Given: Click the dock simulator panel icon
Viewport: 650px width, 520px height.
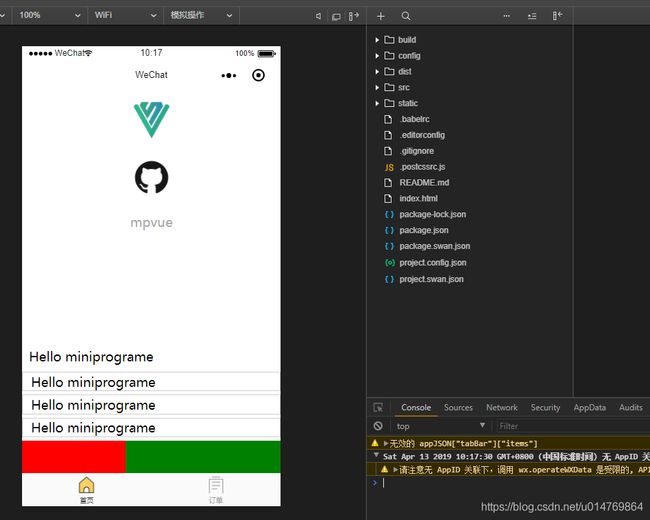Looking at the screenshot, I should (353, 16).
